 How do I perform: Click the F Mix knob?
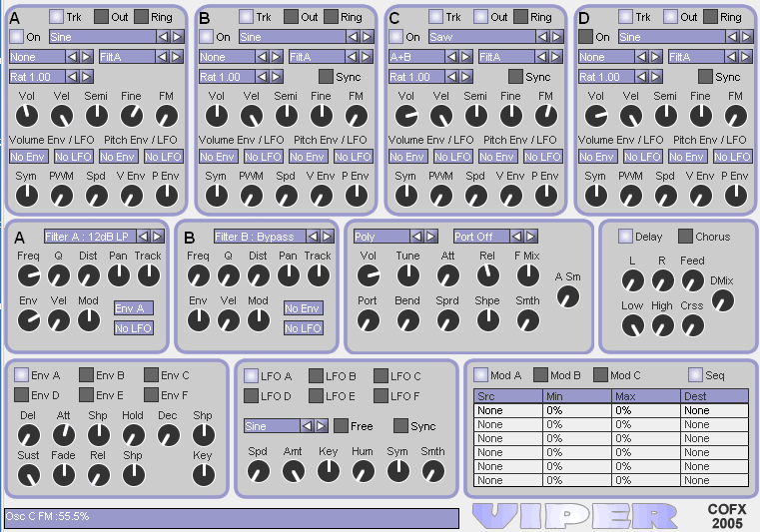[528, 275]
